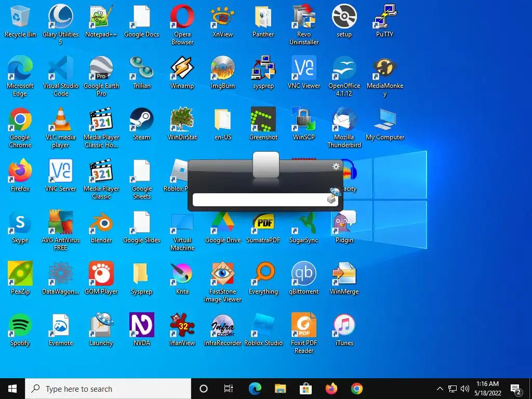Select the qBittorrent desktop icon

click(x=303, y=278)
